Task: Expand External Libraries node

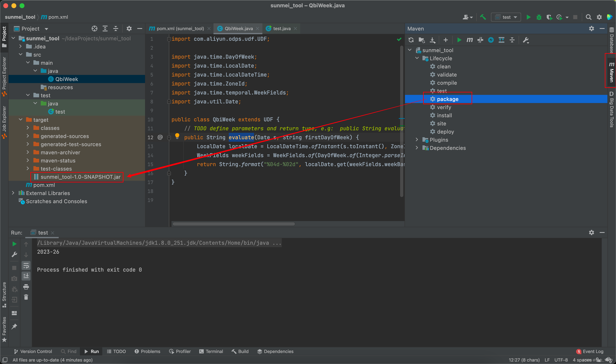Action: pos(13,193)
